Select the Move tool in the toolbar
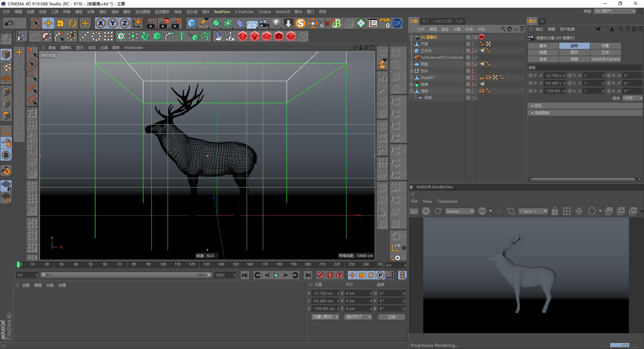 [48, 23]
